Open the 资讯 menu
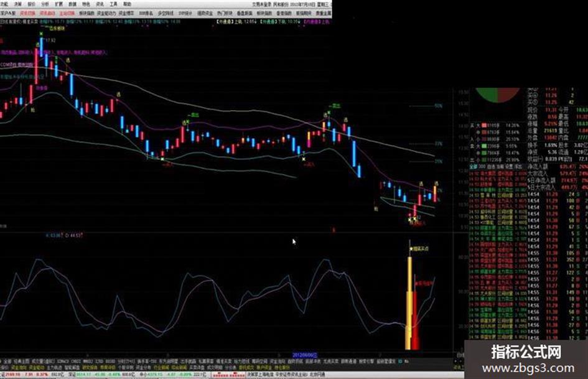This screenshot has height=379, width=588. pos(100,4)
